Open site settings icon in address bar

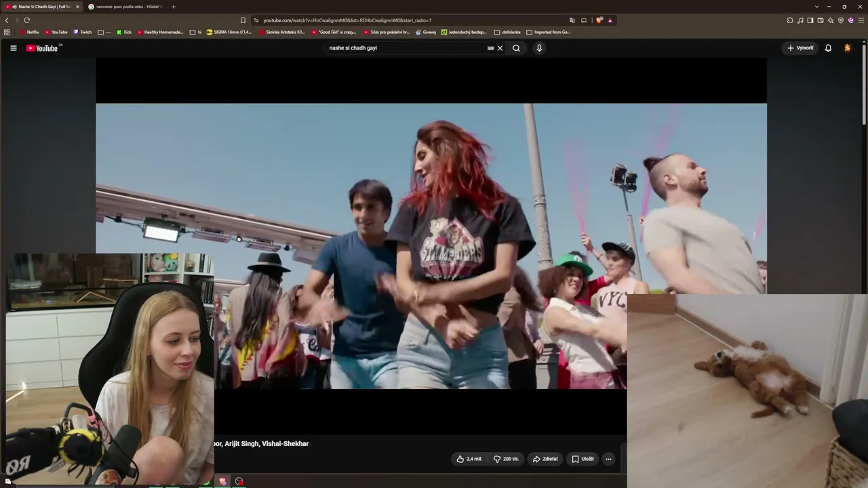tap(256, 20)
